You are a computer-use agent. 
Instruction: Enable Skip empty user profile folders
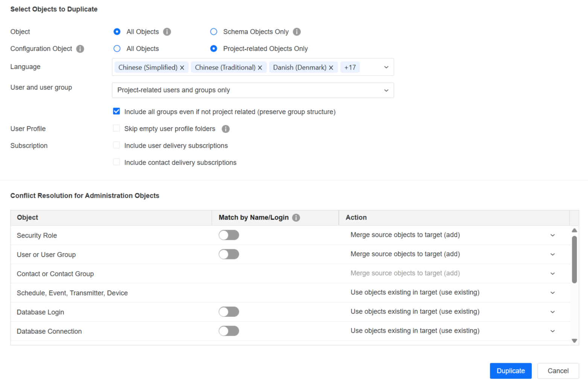pyautogui.click(x=117, y=129)
